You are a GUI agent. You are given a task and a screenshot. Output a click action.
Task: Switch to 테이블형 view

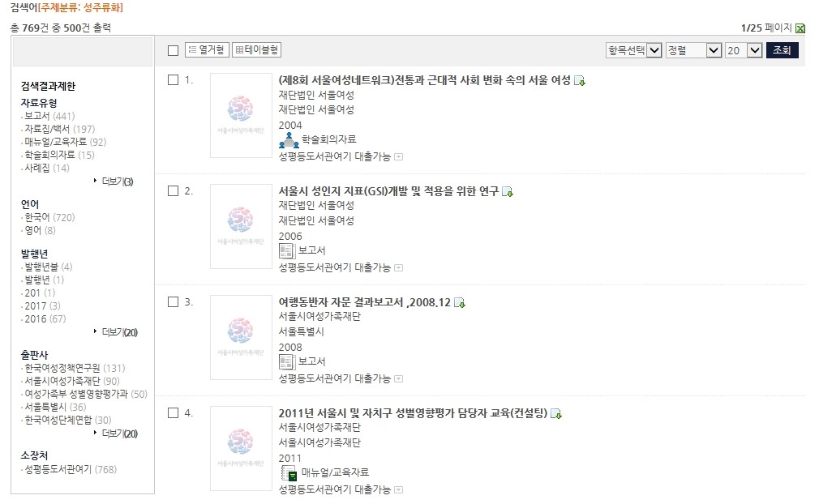pos(256,49)
